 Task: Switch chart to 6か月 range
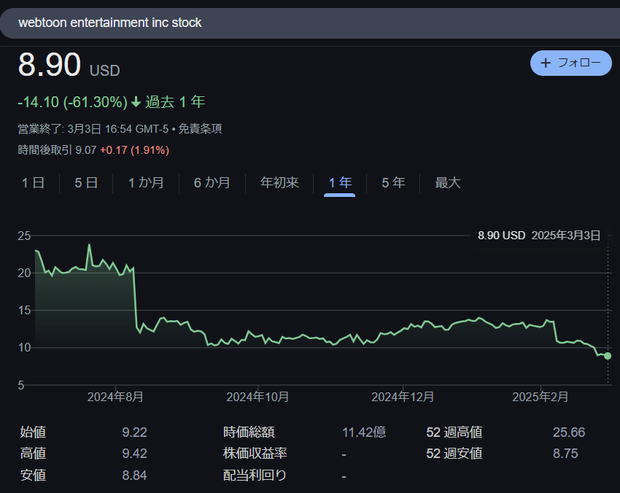tap(211, 183)
